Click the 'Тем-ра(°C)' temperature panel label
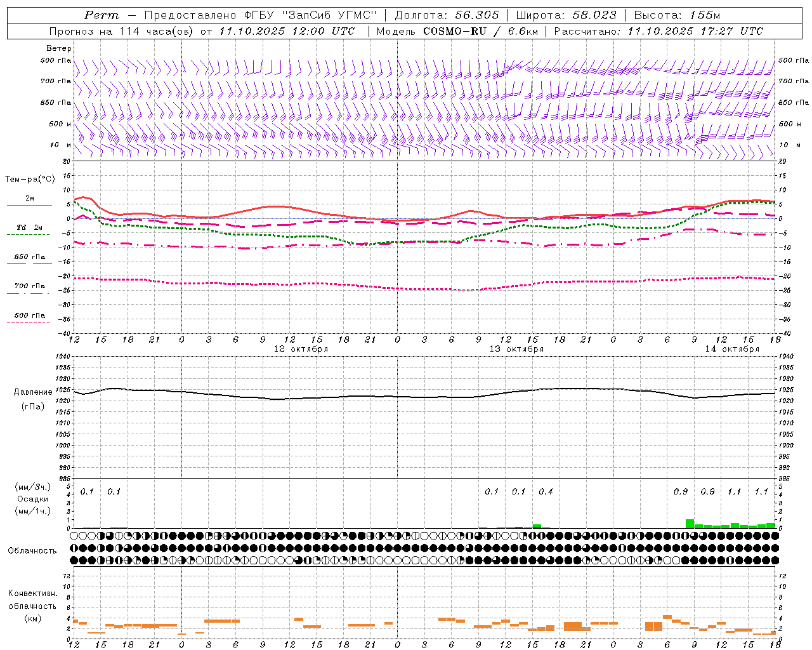 [30, 180]
